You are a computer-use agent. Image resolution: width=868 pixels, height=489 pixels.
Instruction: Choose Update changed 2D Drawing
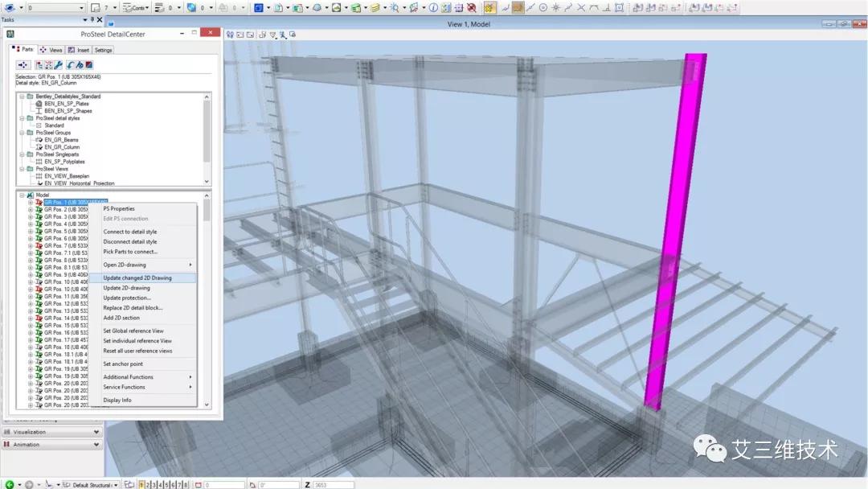pyautogui.click(x=141, y=278)
